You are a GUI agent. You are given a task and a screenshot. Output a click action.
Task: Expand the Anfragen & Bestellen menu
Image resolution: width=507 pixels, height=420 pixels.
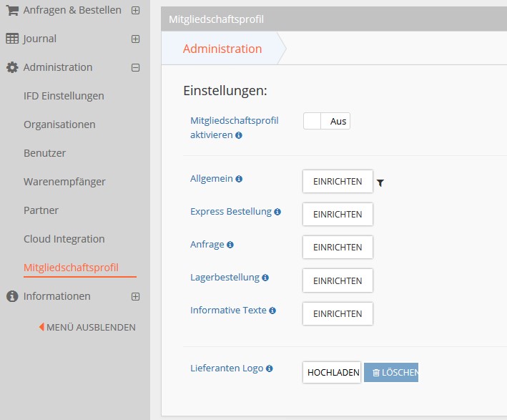point(135,10)
